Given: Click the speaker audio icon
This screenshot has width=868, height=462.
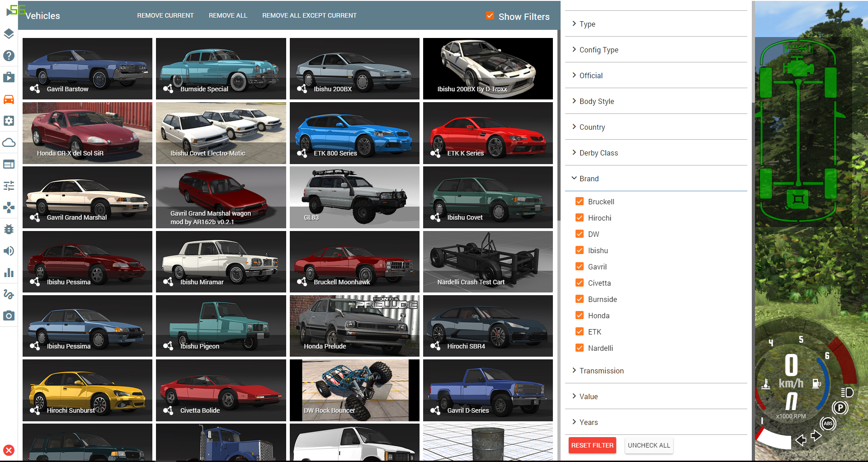Looking at the screenshot, I should 9,251.
